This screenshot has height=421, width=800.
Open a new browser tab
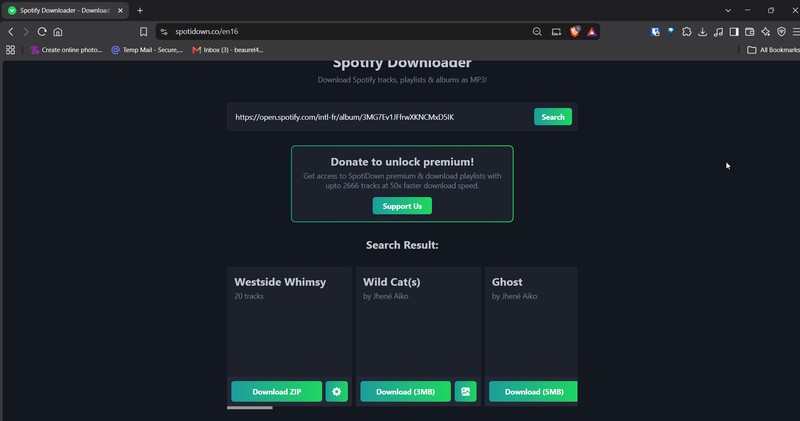(140, 10)
